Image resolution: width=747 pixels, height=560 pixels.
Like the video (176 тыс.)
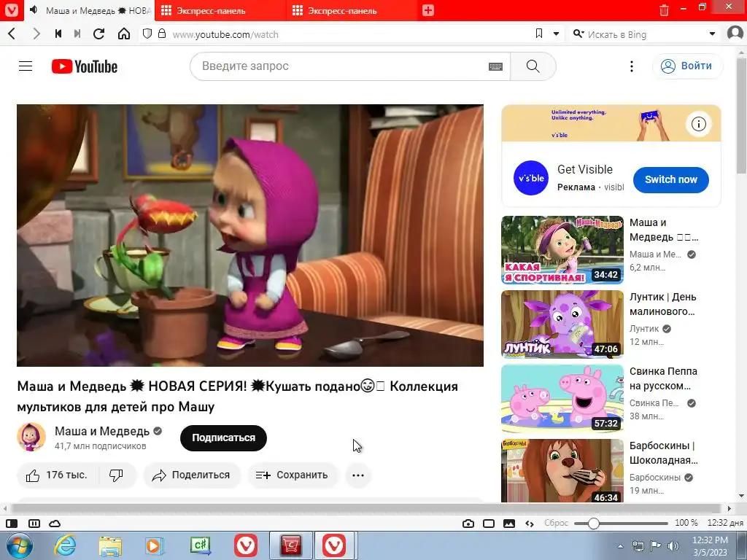point(57,475)
